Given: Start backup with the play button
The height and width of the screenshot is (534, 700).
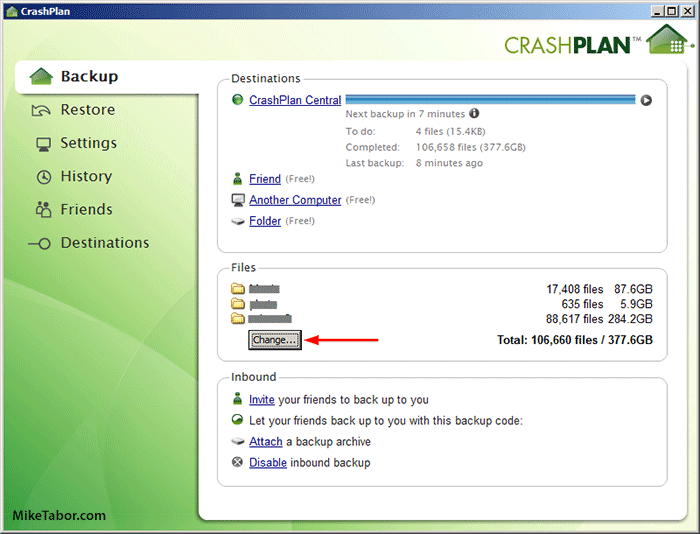Looking at the screenshot, I should [646, 100].
